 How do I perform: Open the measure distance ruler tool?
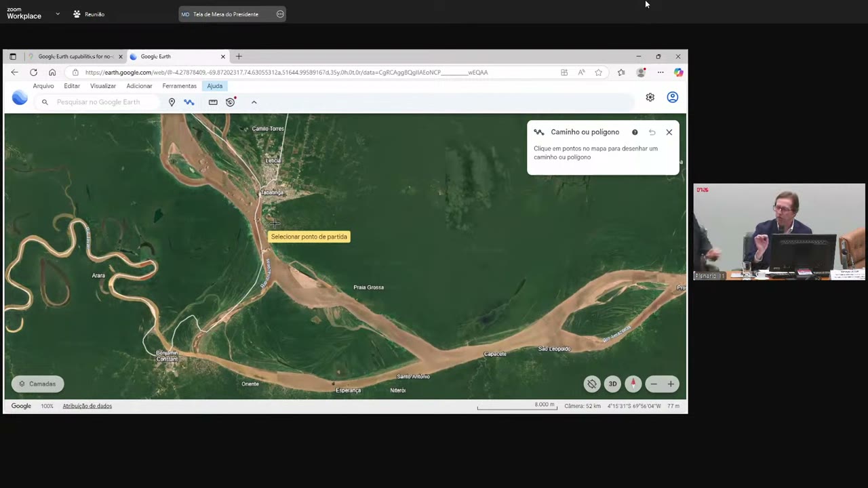click(x=213, y=102)
